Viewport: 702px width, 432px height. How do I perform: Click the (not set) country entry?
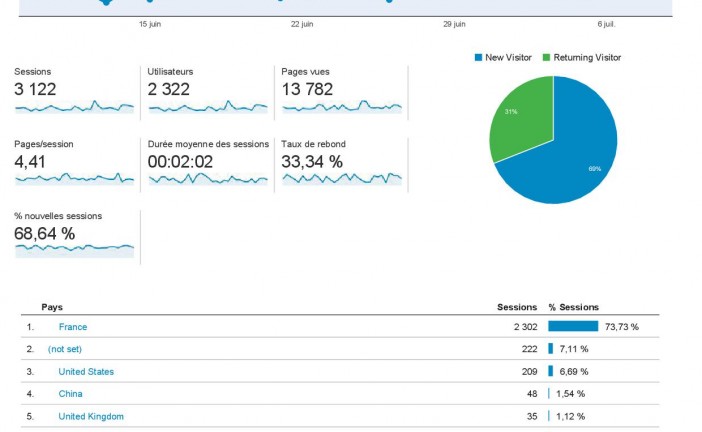point(66,349)
